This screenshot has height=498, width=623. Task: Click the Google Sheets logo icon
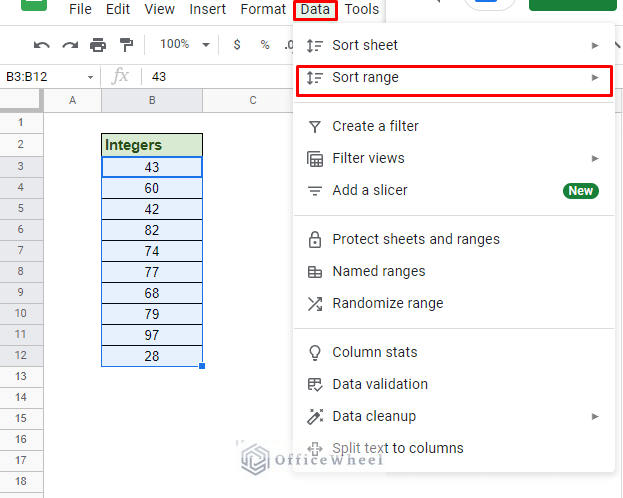tap(34, 5)
